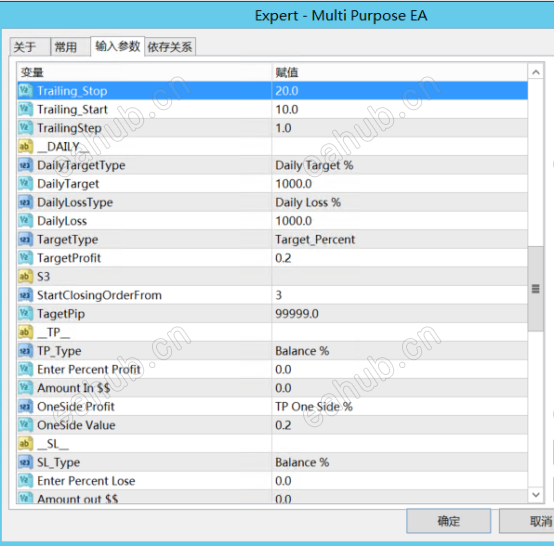Viewport: 554px width, 547px height.
Task: Select the Enter Percent Lose variable name
Action: [x=86, y=481]
